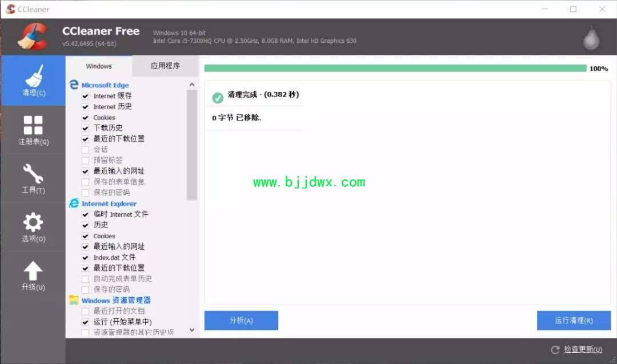Image resolution: width=617 pixels, height=364 pixels.
Task: Click the CCleaner logo in header
Action: pyautogui.click(x=33, y=37)
